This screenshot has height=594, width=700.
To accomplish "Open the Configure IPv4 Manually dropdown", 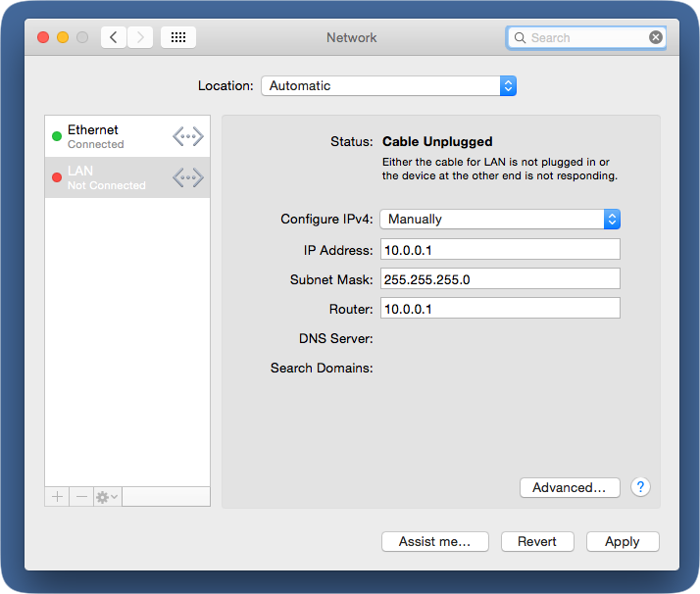I will point(500,220).
